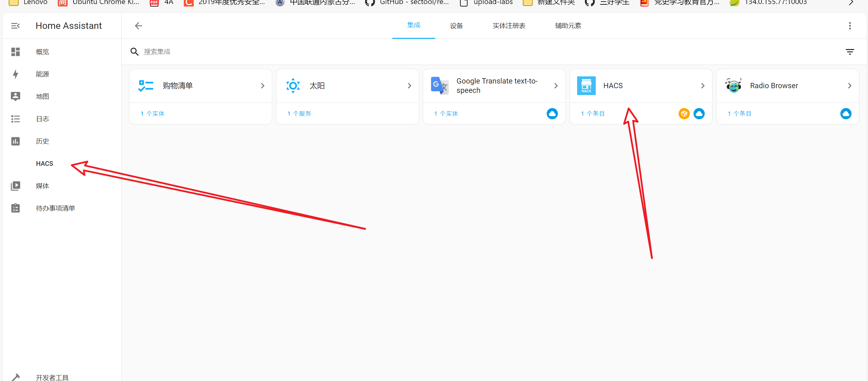This screenshot has height=381, width=868.
Task: Open the 1 个条目 link under HACS
Action: tap(593, 114)
